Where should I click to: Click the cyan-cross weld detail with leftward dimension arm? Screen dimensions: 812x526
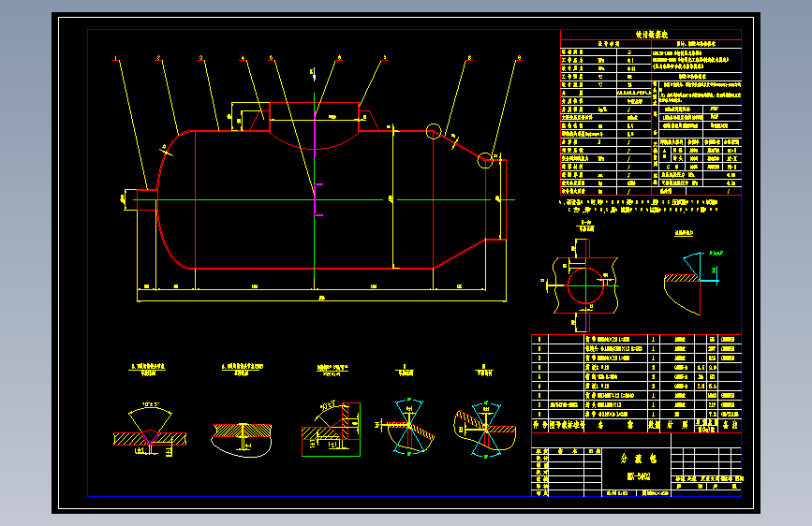(406, 426)
